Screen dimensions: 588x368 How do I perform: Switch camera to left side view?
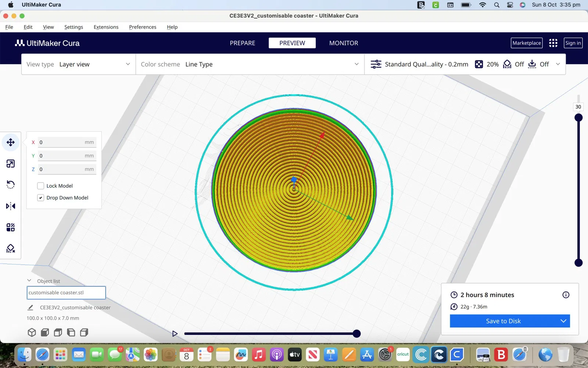(71, 333)
